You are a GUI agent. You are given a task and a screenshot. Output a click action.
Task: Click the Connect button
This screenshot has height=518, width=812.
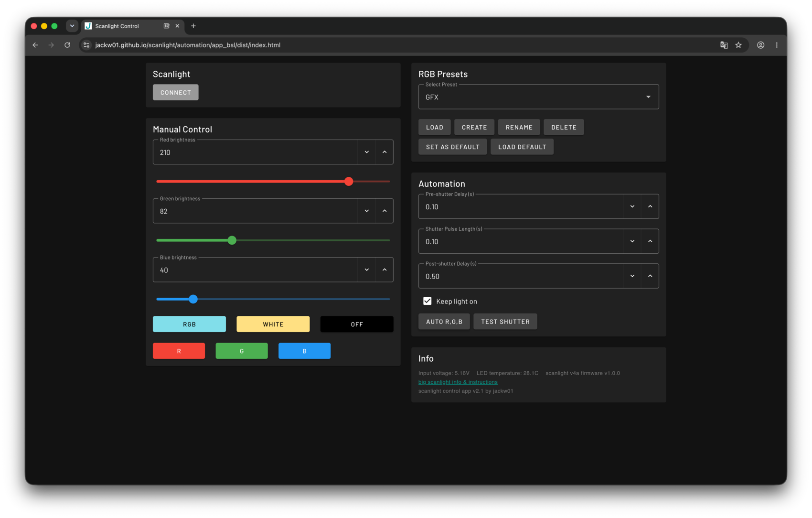point(176,92)
